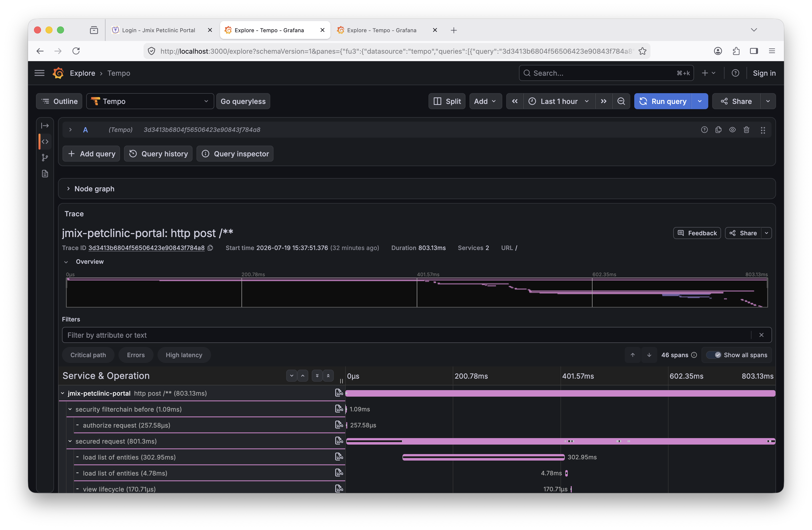Image resolution: width=812 pixels, height=530 pixels.
Task: Open the Add dropdown
Action: (485, 101)
